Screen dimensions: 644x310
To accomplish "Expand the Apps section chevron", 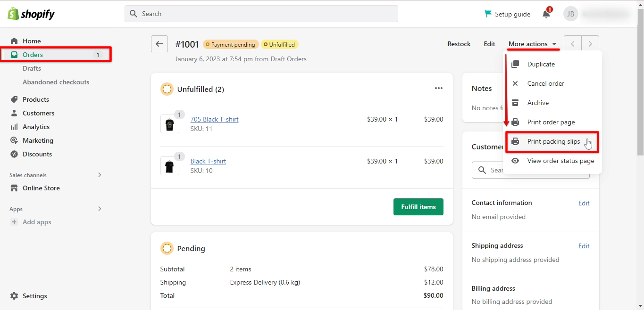I will pos(100,209).
